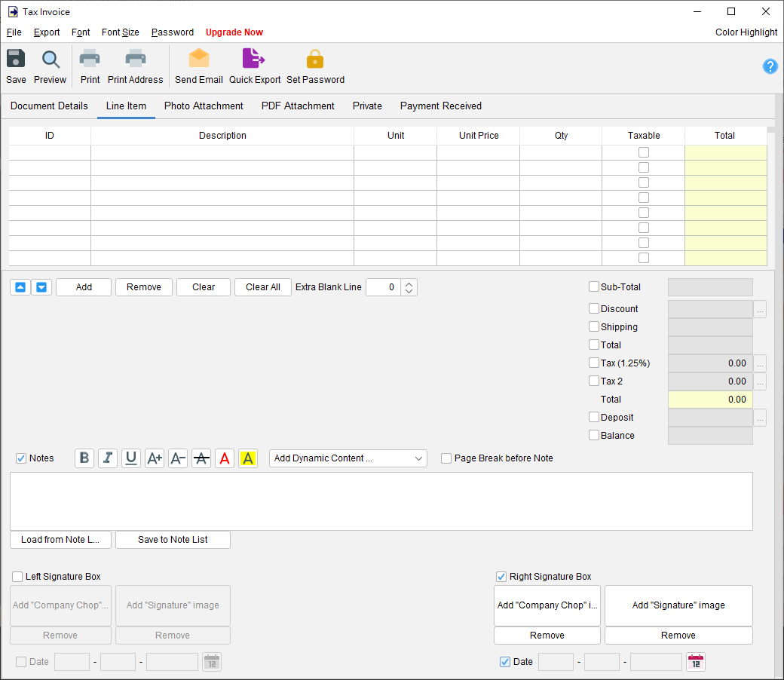Screen dimensions: 784x680
Task: Click the Save floppy disk icon
Action: click(x=16, y=59)
